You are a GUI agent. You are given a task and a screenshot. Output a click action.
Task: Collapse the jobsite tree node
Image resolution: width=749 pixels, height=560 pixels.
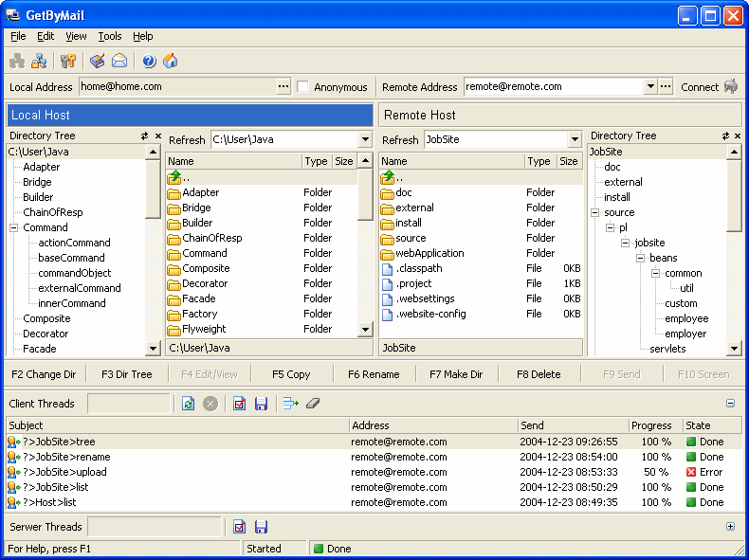[626, 243]
